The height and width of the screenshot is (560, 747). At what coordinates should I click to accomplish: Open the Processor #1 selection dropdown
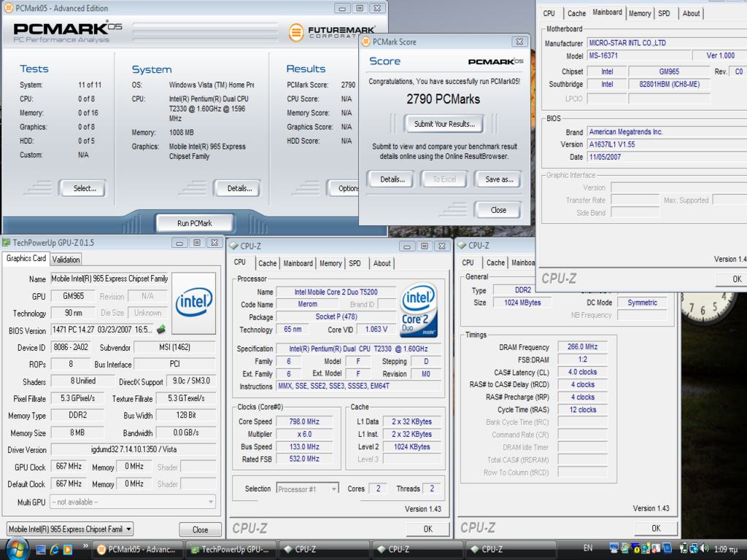(307, 489)
